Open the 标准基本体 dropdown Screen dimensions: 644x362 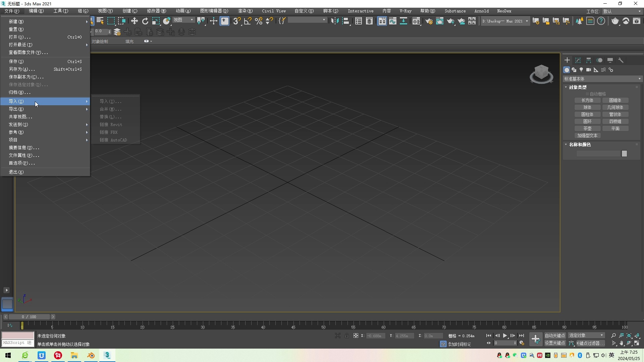click(602, 79)
